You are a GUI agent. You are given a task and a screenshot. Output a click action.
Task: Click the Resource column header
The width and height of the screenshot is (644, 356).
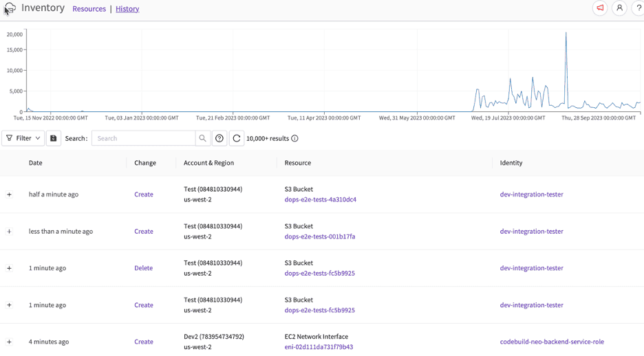click(x=298, y=163)
